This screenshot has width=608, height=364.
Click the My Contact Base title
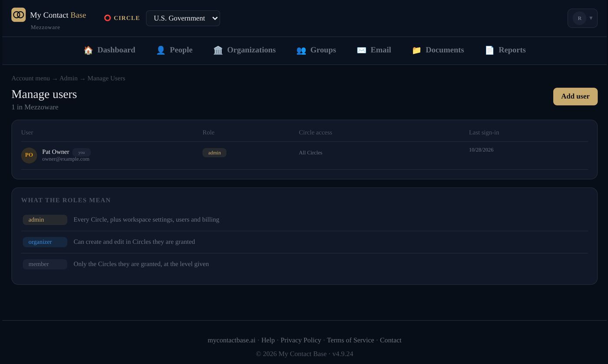pyautogui.click(x=58, y=15)
